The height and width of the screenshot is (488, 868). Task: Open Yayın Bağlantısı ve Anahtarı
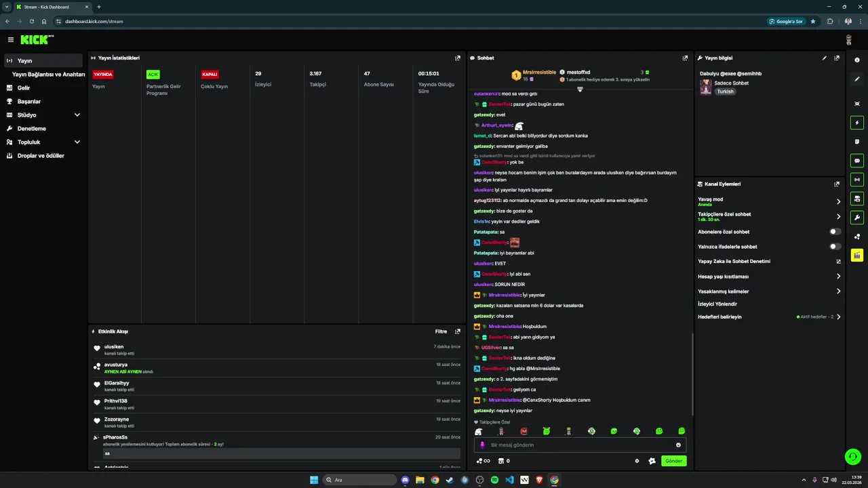(x=49, y=75)
